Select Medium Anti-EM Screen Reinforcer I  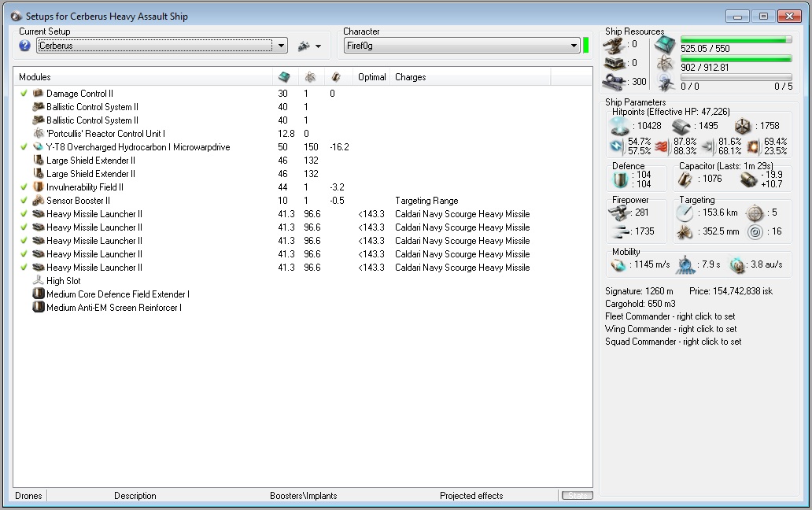[x=302, y=308]
